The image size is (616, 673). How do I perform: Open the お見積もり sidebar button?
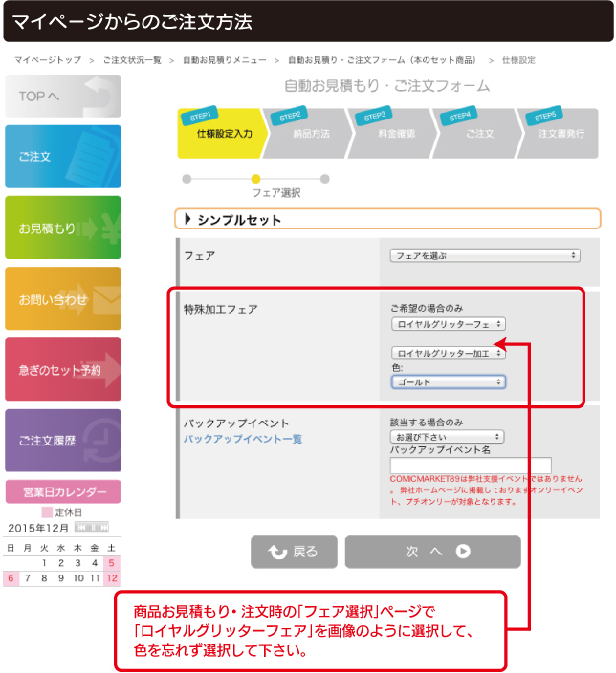(x=63, y=228)
